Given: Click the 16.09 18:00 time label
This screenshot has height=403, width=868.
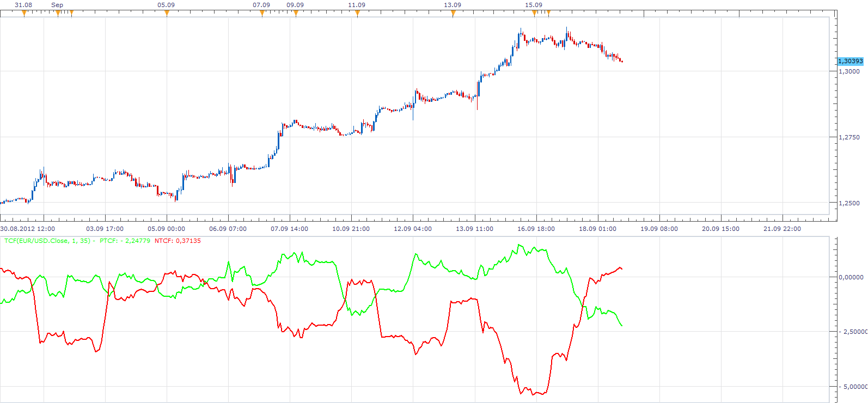Looking at the screenshot, I should click(536, 229).
